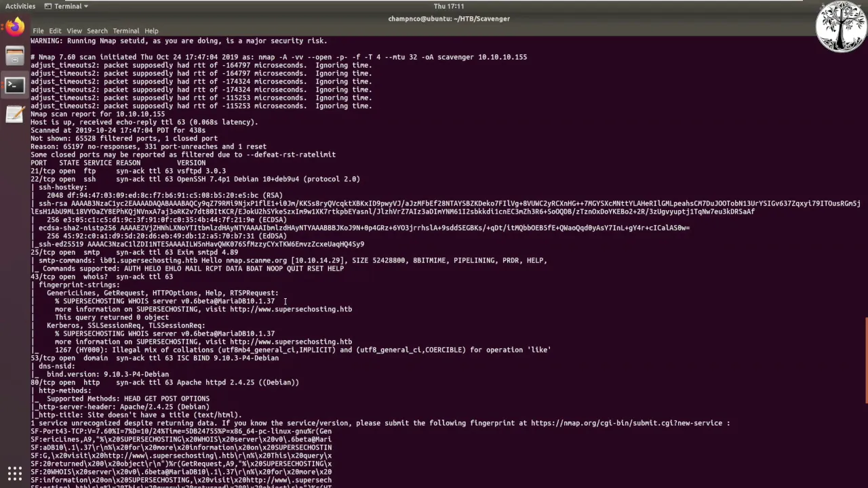Click 'http-server-header: Apache/2.4.25 (Debian)' line
This screenshot has height=488, width=868.
click(120, 407)
